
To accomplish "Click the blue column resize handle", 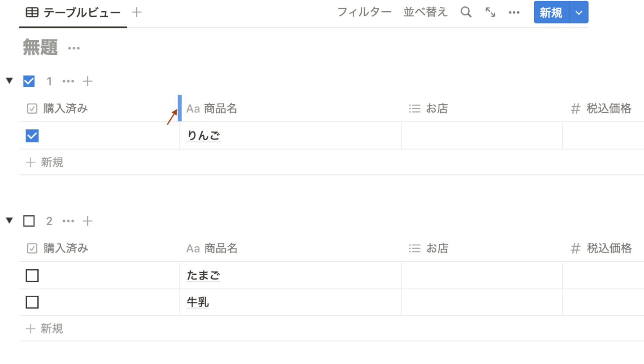I will 179,108.
